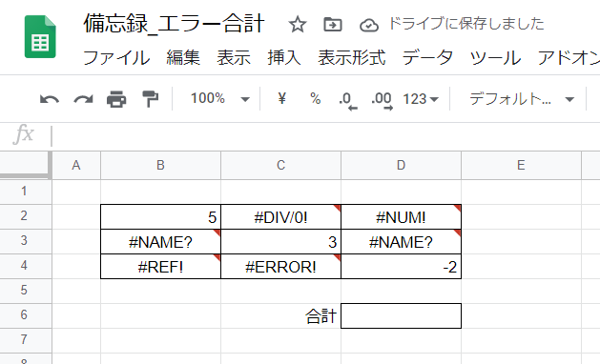
Task: Click ドライブに保存しました status text
Action: pos(466,24)
